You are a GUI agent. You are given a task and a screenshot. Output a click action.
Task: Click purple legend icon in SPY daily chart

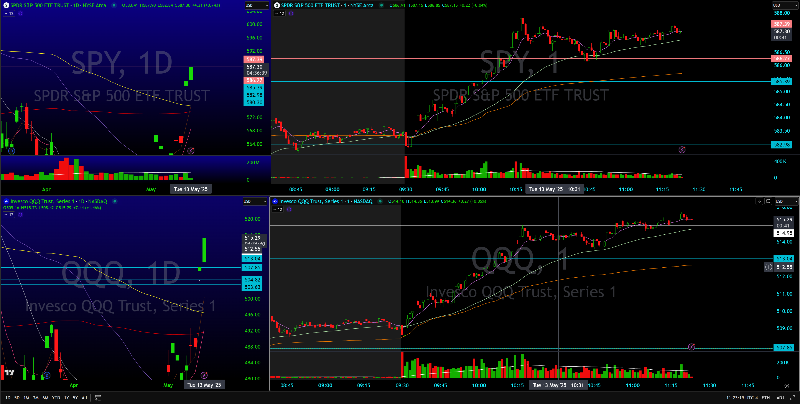click(x=20, y=13)
